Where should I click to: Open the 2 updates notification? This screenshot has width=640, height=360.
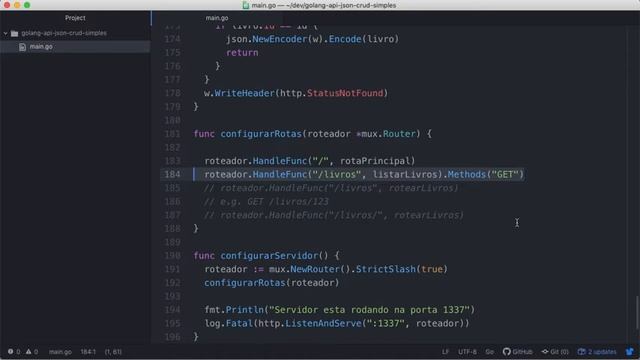click(597, 352)
